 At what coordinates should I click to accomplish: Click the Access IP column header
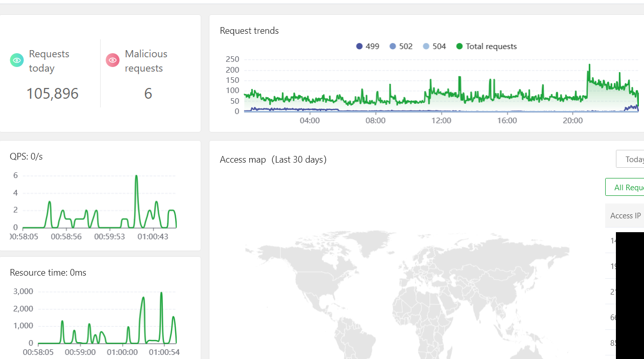click(625, 216)
